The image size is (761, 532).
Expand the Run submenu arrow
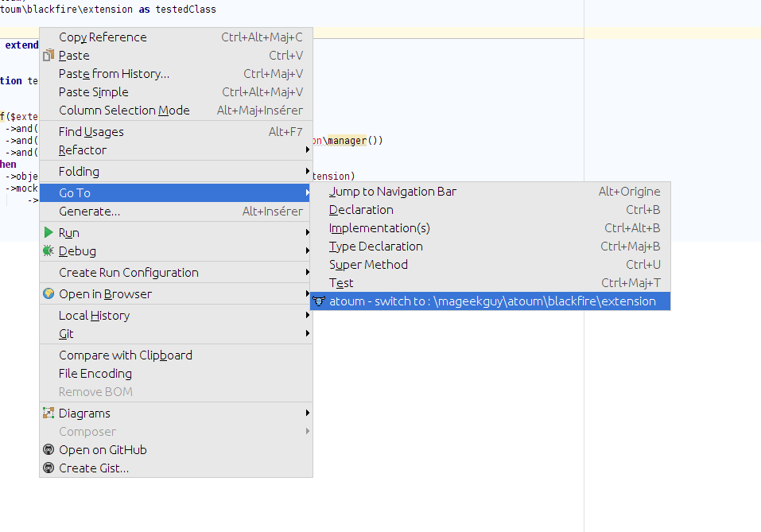(x=307, y=232)
